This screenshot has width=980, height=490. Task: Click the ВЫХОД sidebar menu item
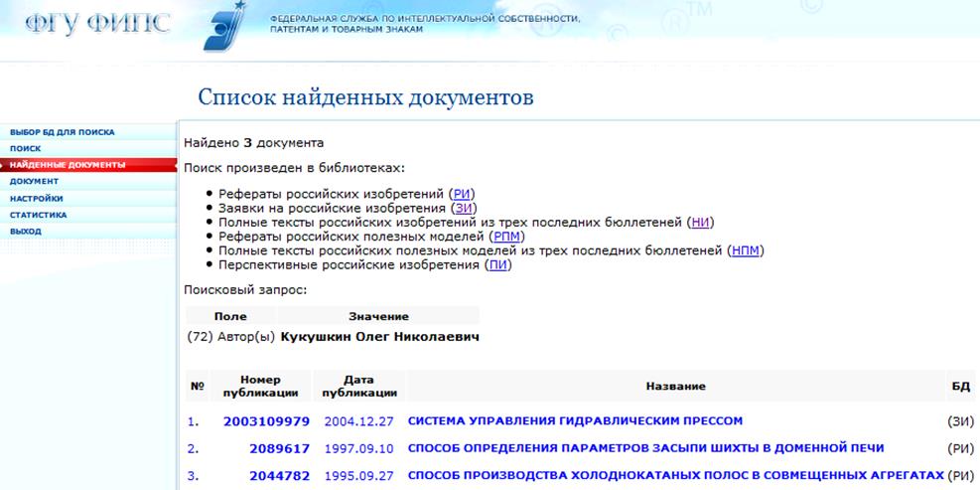coord(26,231)
